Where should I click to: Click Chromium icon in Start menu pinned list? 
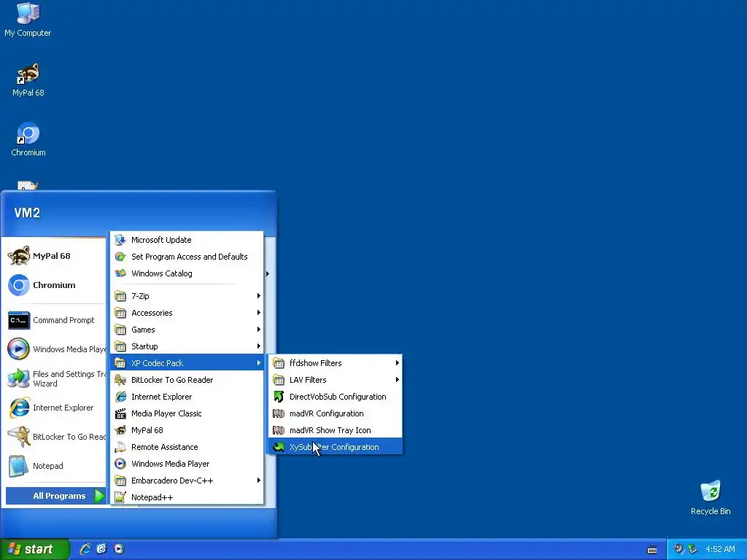(18, 285)
